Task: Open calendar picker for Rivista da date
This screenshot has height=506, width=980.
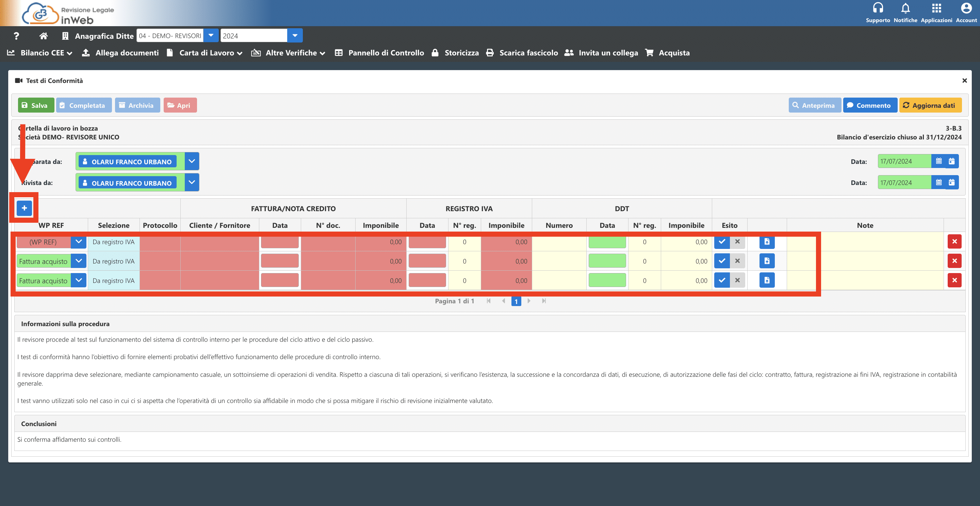Action: pos(938,183)
